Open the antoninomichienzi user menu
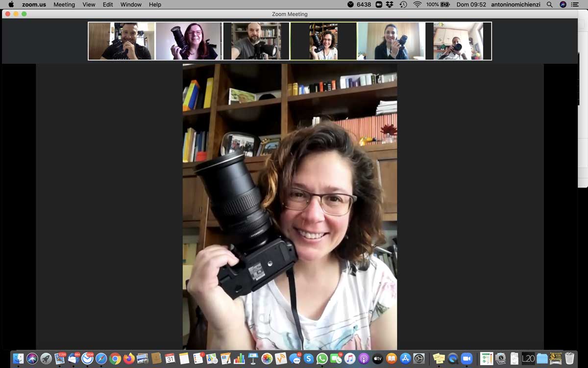Image resolution: width=588 pixels, height=368 pixels. tap(515, 4)
